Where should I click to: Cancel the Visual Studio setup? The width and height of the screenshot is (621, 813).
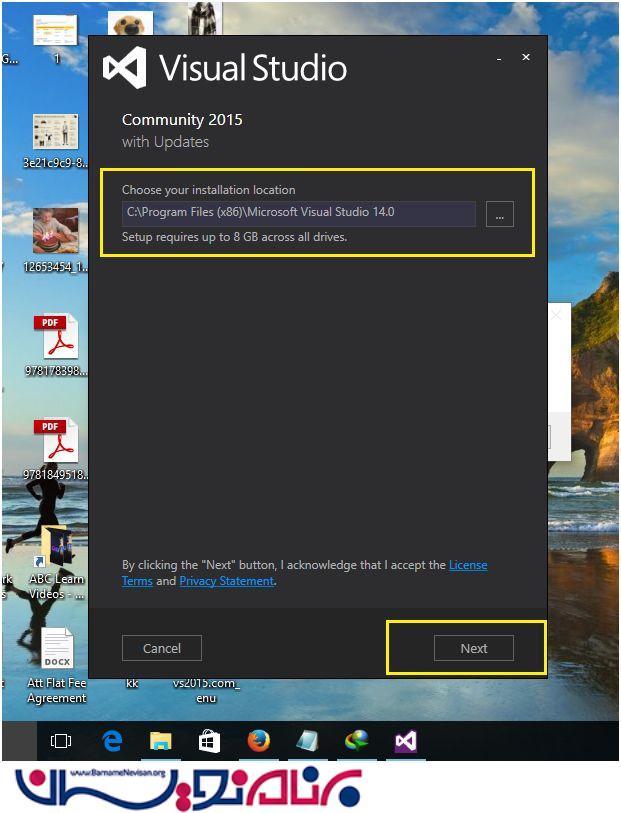[x=162, y=648]
